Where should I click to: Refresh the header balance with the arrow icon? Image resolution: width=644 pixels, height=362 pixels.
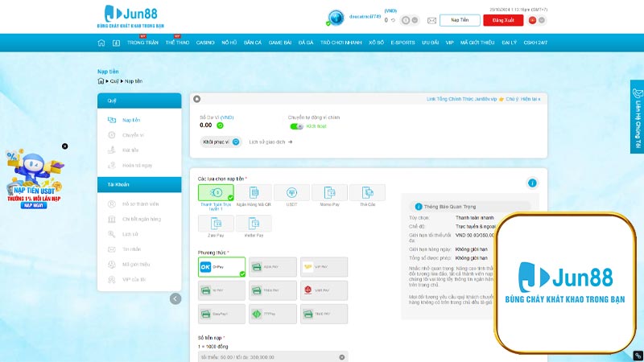[393, 20]
